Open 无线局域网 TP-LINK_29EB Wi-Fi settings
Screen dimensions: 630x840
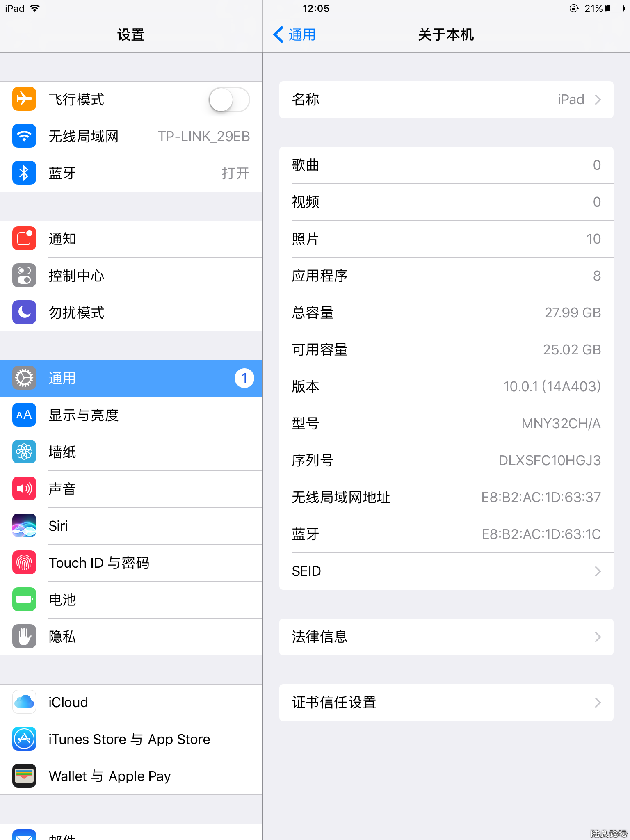click(131, 136)
